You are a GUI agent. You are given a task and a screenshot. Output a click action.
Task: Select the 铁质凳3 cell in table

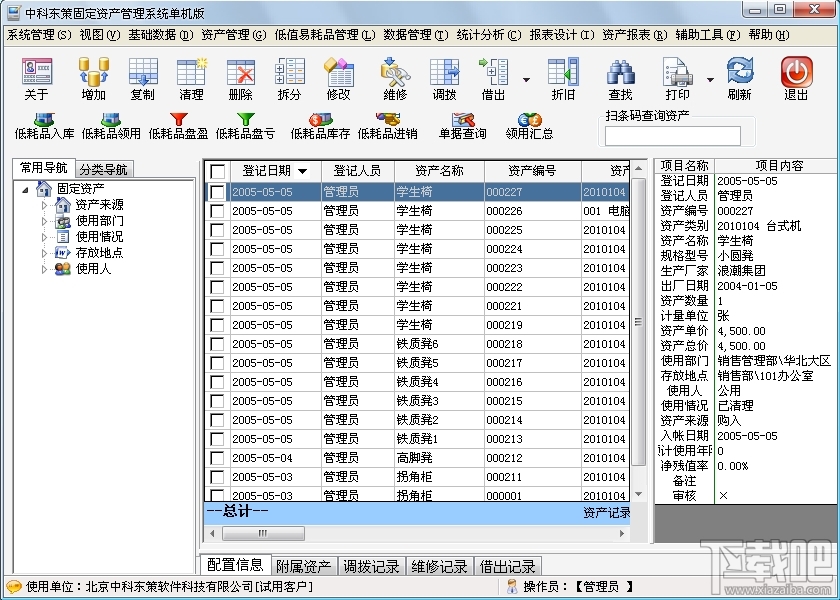point(439,401)
